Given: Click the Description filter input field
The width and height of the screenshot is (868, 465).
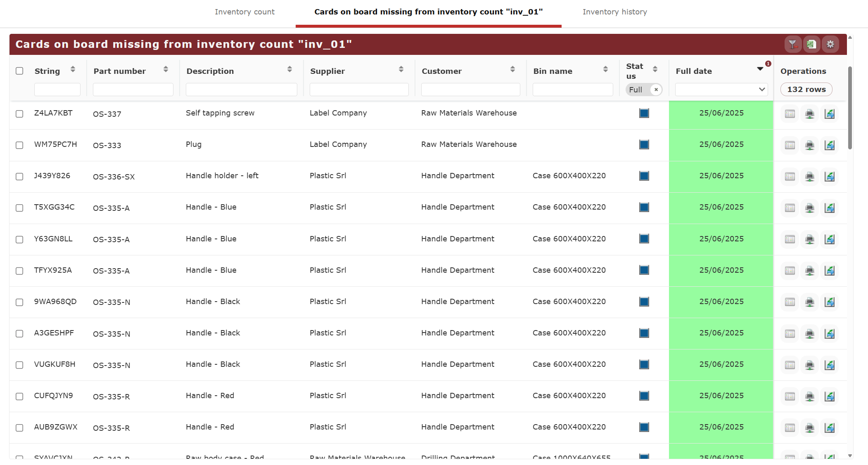Looking at the screenshot, I should (241, 90).
